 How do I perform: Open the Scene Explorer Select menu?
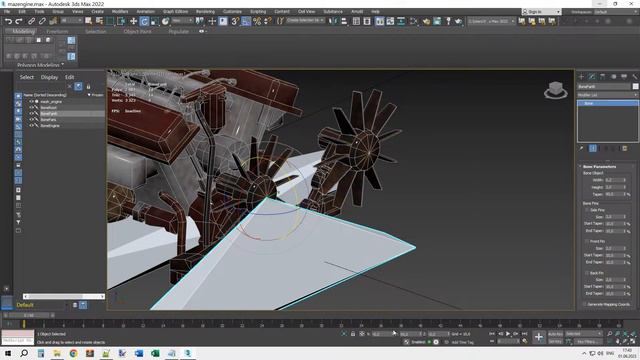[27, 77]
